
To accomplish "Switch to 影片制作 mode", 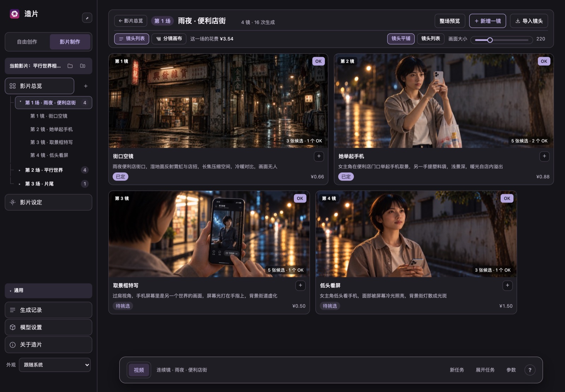I will [x=70, y=42].
